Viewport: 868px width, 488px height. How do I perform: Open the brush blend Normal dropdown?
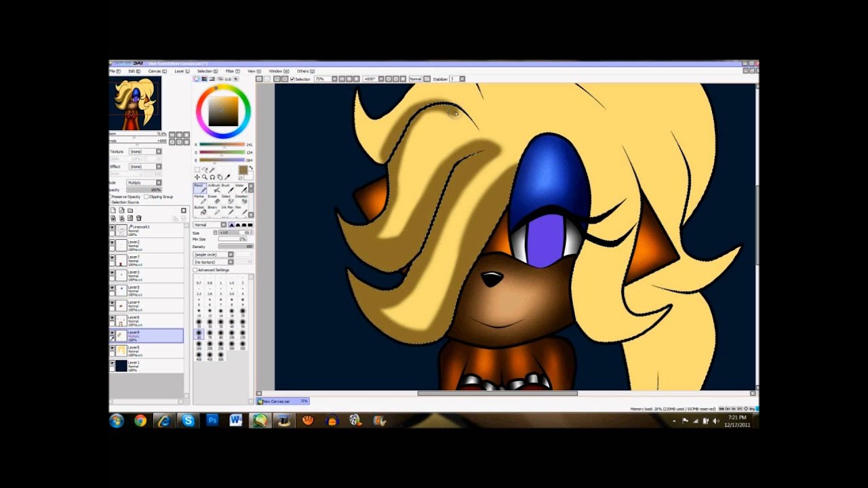pyautogui.click(x=210, y=225)
